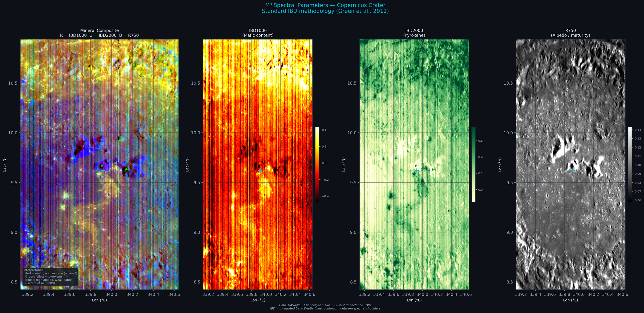The width and height of the screenshot is (644, 313).
Task: Click the '10.5' latitude tick of Mineral Composite
Action: (x=13, y=83)
